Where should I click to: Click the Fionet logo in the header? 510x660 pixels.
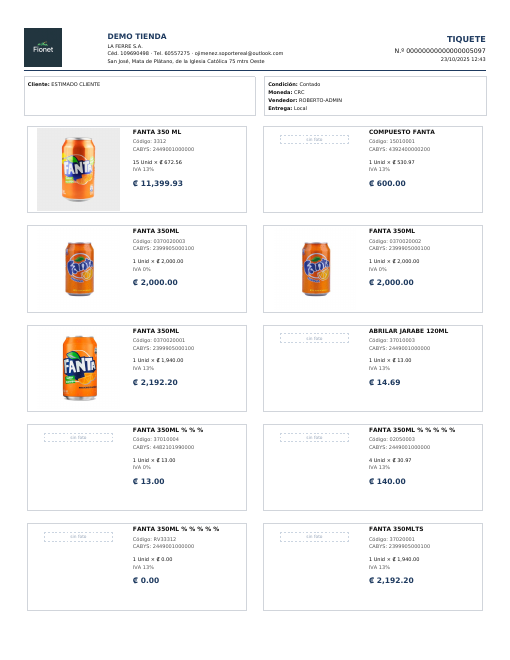tap(43, 48)
